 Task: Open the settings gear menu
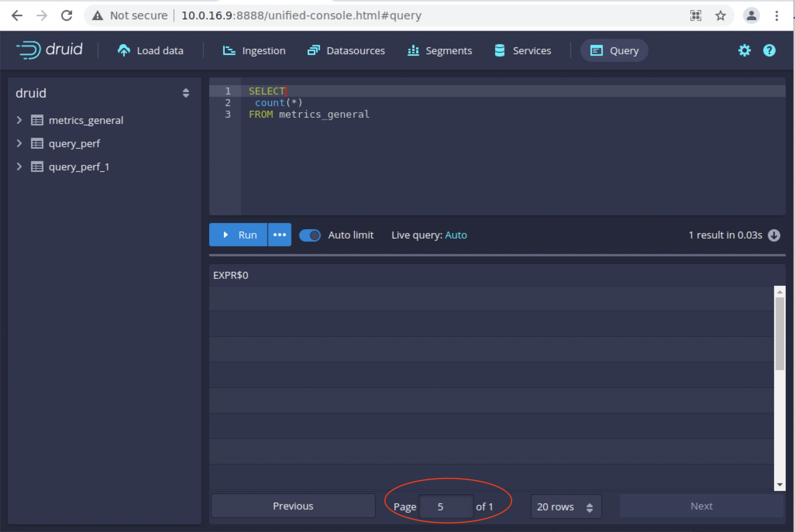point(744,50)
